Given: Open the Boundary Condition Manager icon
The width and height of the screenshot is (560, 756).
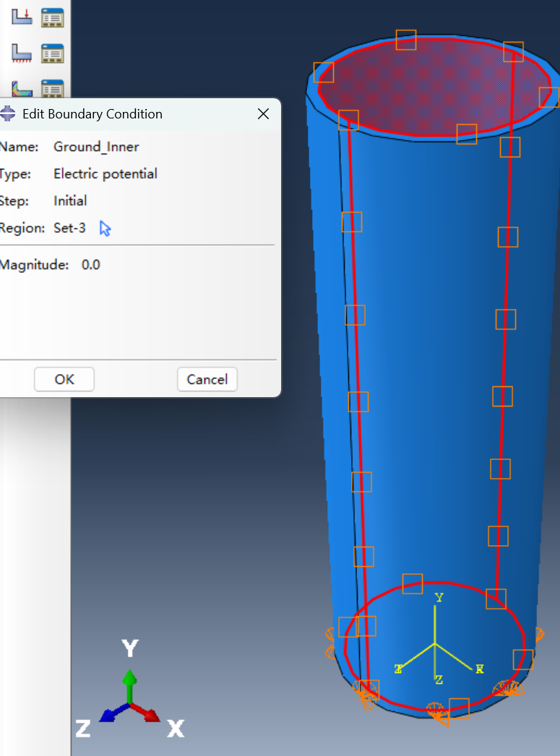Looking at the screenshot, I should point(52,53).
